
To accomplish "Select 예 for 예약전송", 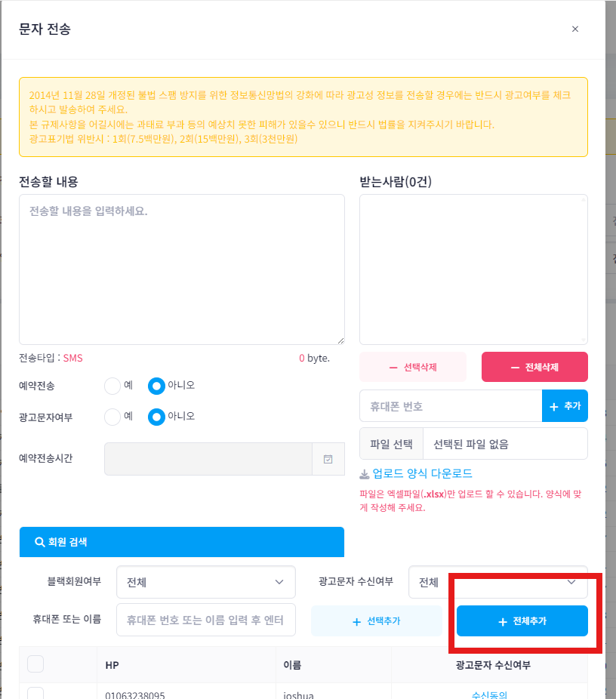I will [112, 386].
